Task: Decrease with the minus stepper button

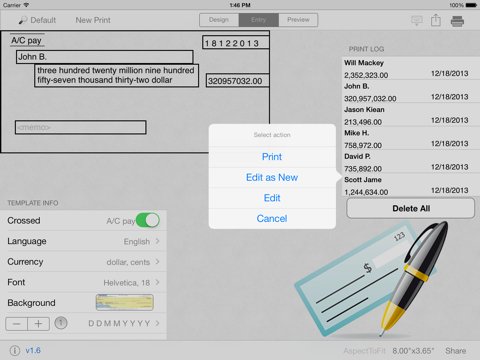Action: pyautogui.click(x=16, y=324)
